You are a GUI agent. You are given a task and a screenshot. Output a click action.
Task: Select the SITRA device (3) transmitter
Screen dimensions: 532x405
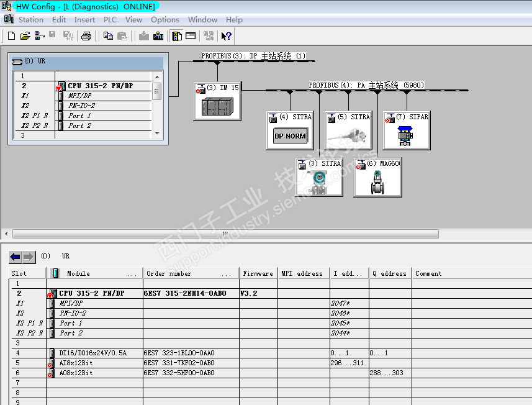319,177
